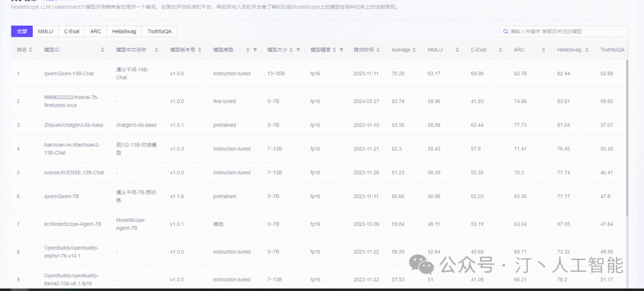Click version v1.0.3 cell

click(x=177, y=148)
